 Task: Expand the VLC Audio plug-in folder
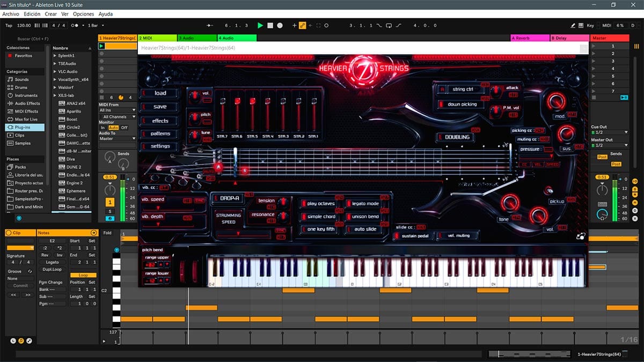tap(55, 71)
